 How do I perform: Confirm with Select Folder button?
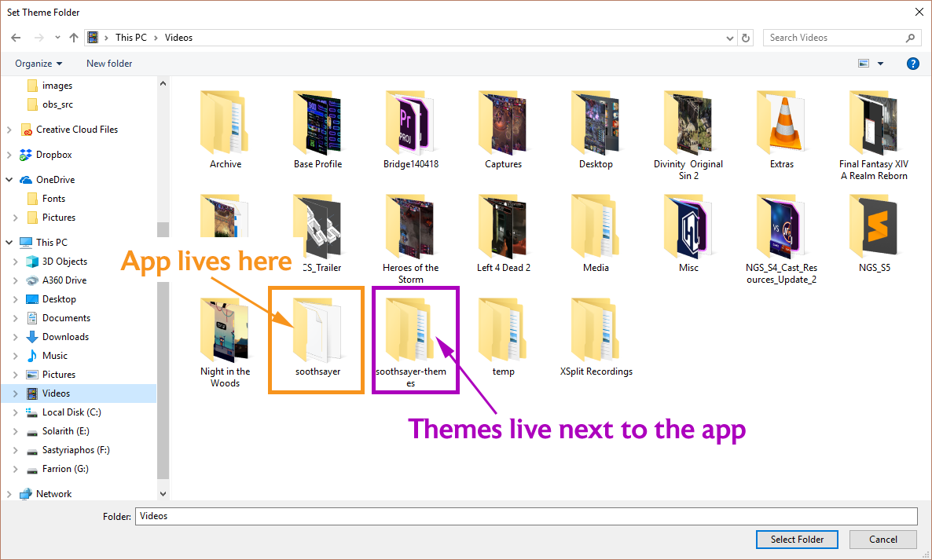click(x=797, y=540)
